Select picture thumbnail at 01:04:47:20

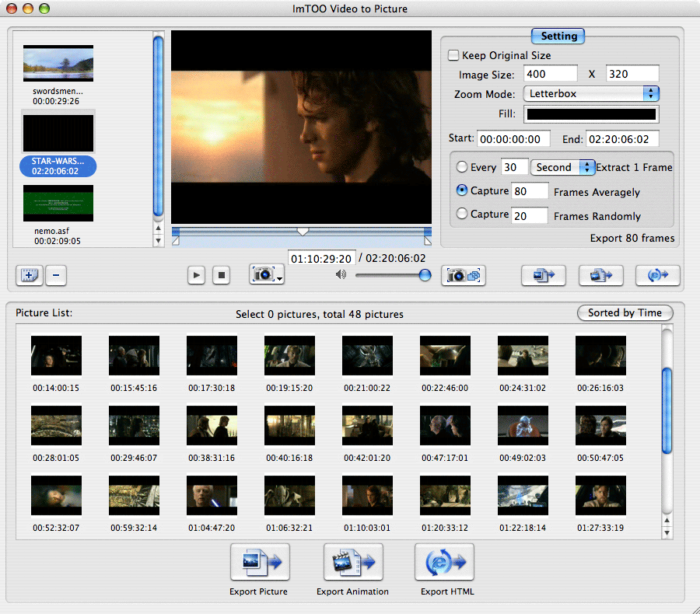click(x=212, y=495)
